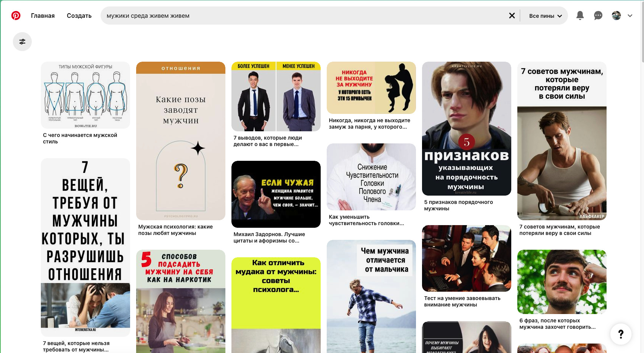The height and width of the screenshot is (353, 644).
Task: Go to the Главная tab
Action: [x=43, y=16]
